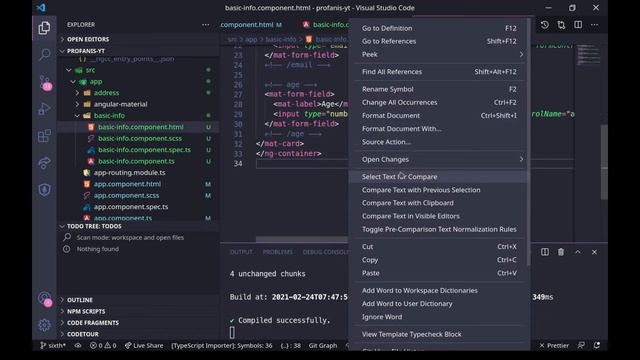This screenshot has height=360, width=640.
Task: Open Source Control view in activity bar
Action: click(x=45, y=82)
